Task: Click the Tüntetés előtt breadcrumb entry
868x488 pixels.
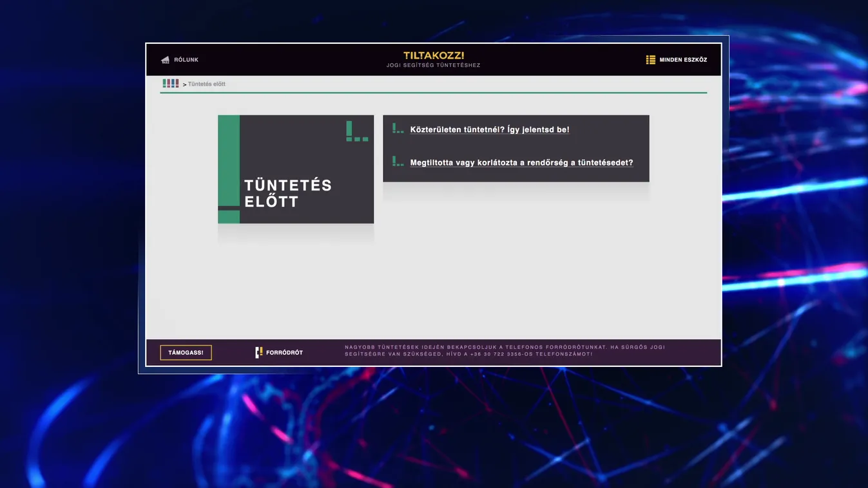Action: [x=206, y=83]
